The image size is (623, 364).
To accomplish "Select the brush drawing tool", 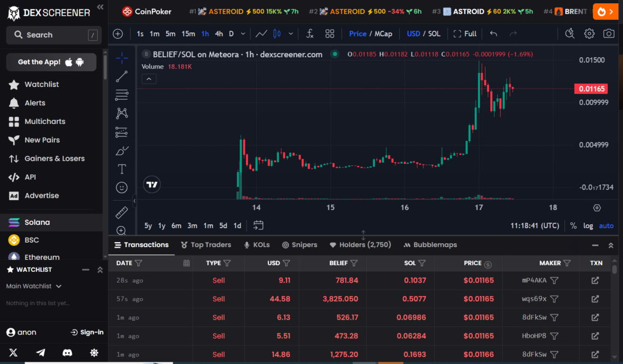I will 122,150.
